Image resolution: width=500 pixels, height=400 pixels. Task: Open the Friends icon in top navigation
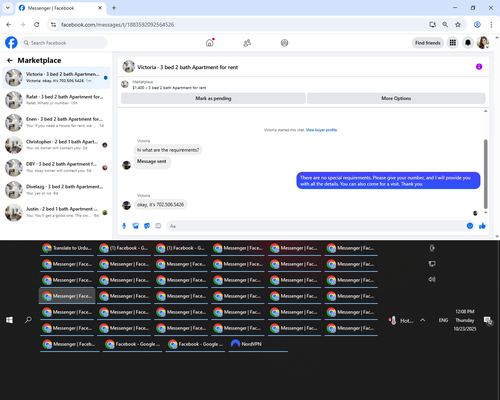point(247,43)
